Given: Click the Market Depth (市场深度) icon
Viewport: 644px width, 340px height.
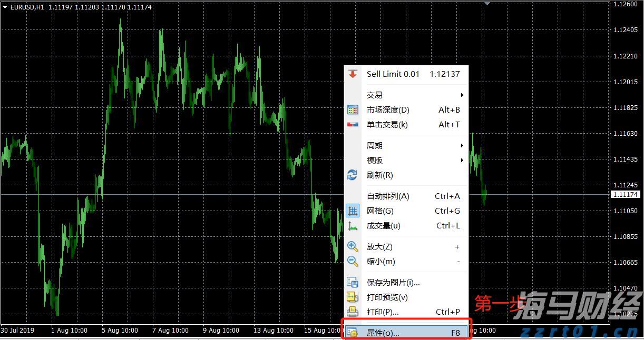Looking at the screenshot, I should coord(353,109).
